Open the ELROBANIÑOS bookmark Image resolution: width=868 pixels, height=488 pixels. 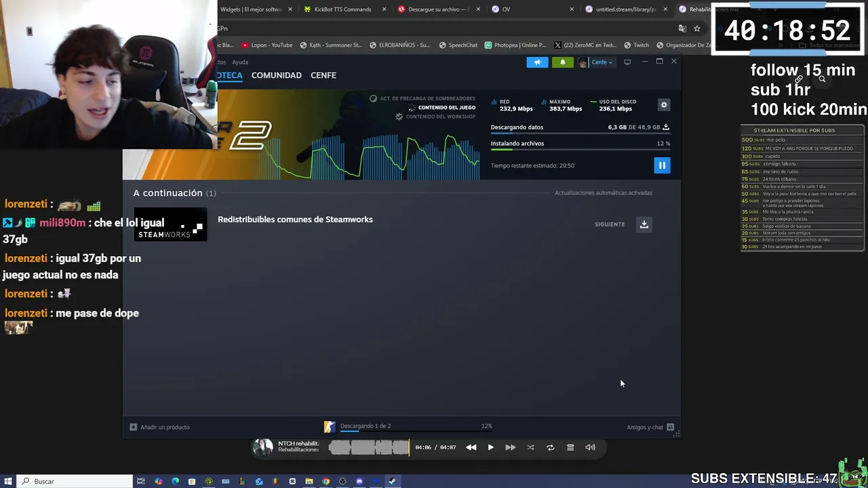point(399,45)
